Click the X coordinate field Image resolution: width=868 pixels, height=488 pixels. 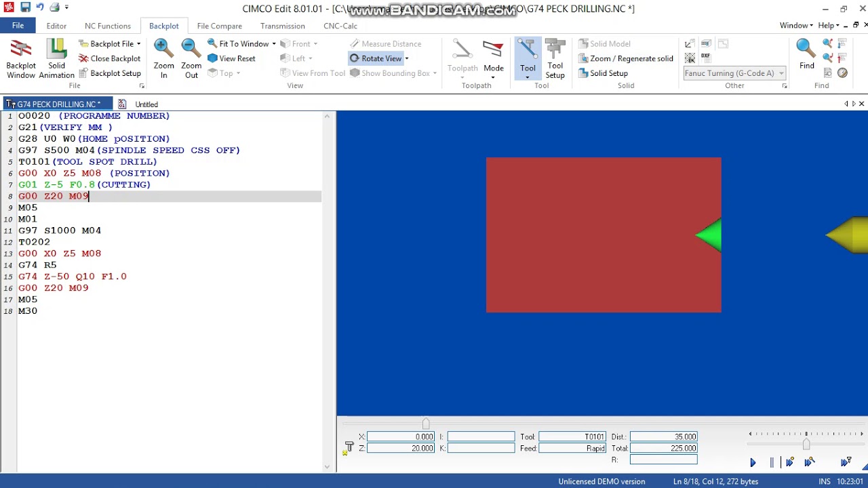coord(401,436)
